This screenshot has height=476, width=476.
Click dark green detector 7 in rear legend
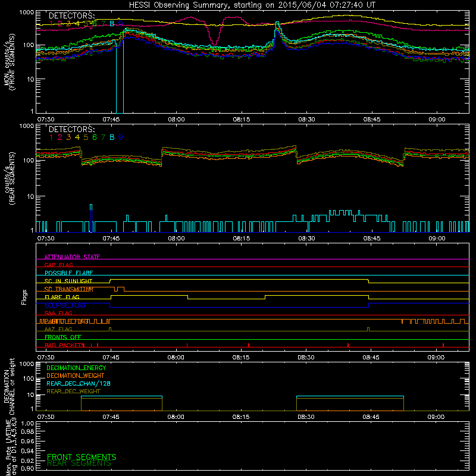pos(103,137)
